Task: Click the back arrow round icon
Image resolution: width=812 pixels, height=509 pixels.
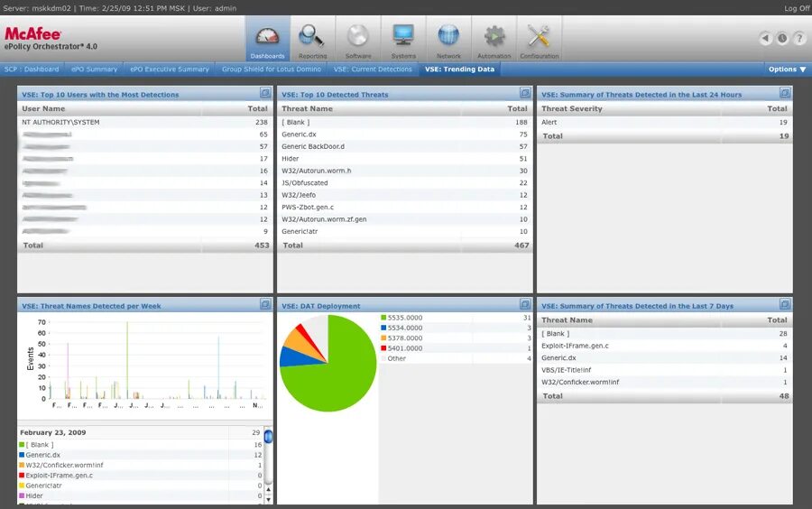Action: [765, 38]
